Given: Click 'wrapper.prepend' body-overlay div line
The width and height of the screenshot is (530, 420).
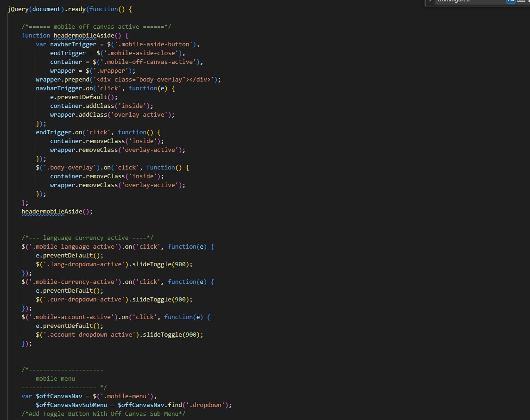Looking at the screenshot, I should click(128, 79).
